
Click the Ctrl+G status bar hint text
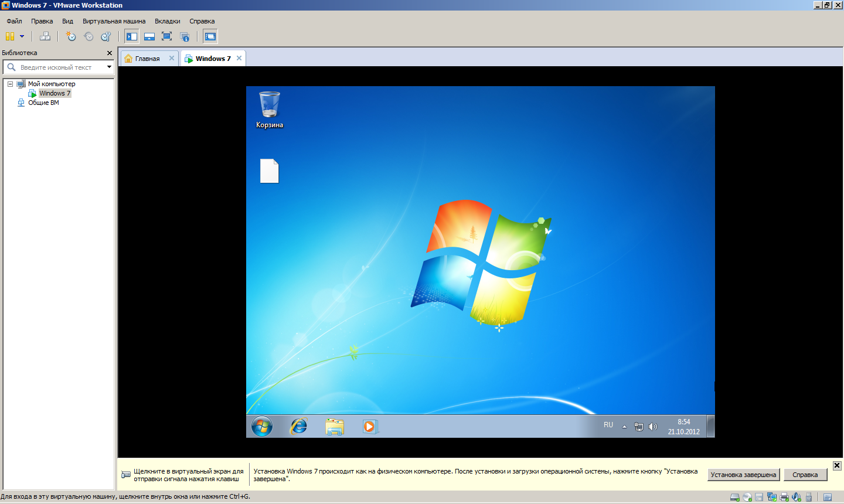(125, 496)
